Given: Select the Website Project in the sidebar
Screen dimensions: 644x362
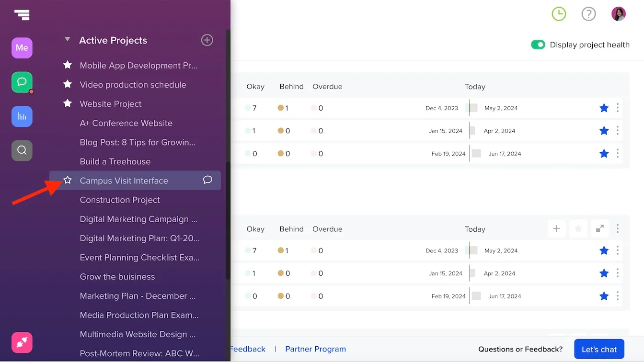Looking at the screenshot, I should tap(110, 104).
